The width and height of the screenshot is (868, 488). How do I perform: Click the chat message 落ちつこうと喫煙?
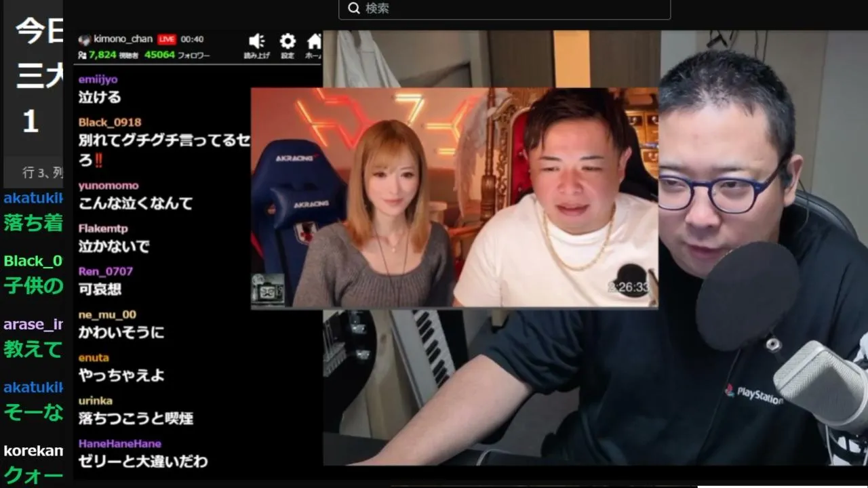pyautogui.click(x=136, y=418)
